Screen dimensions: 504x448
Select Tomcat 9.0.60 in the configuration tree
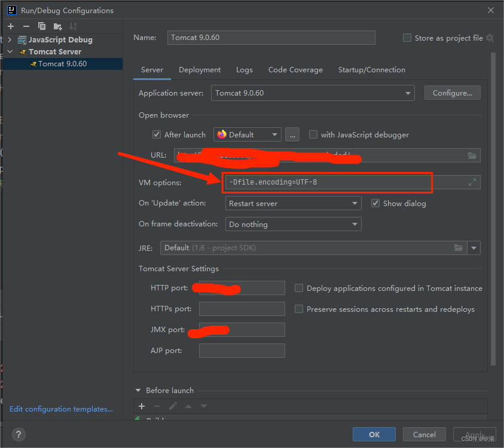63,64
